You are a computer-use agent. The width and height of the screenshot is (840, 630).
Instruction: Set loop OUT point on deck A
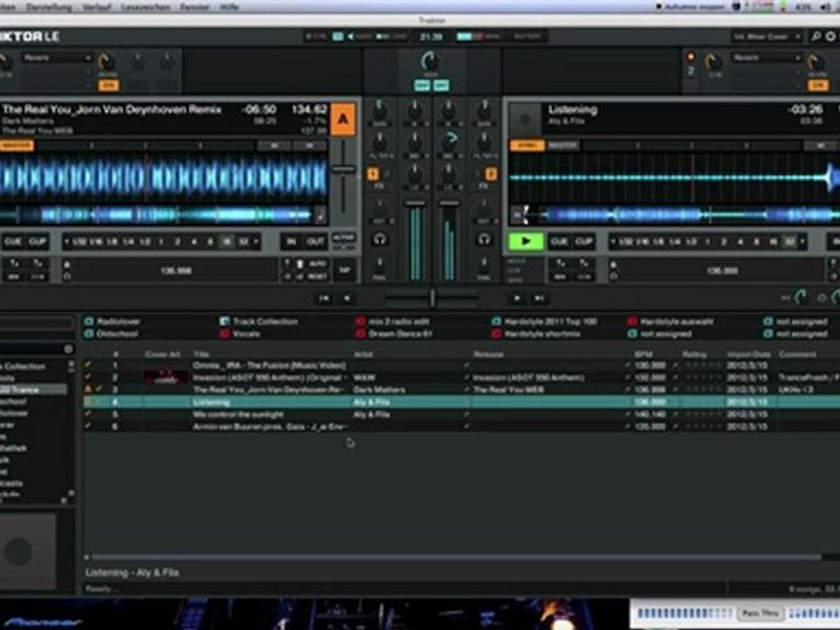pos(315,241)
